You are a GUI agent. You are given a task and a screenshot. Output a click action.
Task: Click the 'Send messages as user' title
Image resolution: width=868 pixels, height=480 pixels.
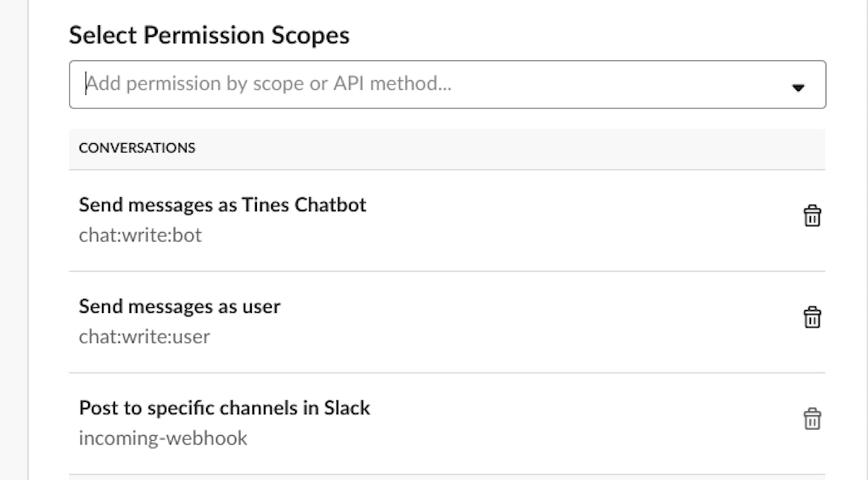(x=179, y=307)
